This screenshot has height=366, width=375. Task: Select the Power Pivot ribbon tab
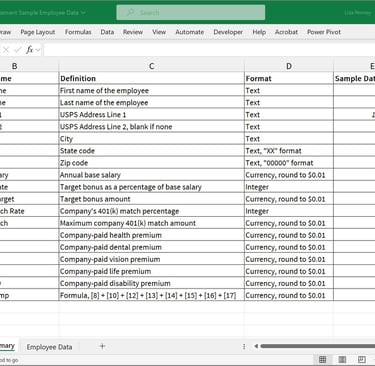tap(324, 32)
